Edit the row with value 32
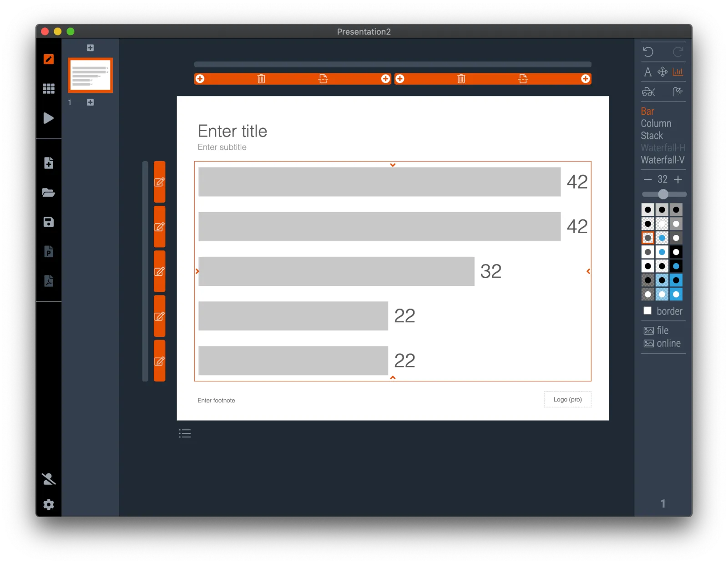The height and width of the screenshot is (564, 728). tap(159, 271)
